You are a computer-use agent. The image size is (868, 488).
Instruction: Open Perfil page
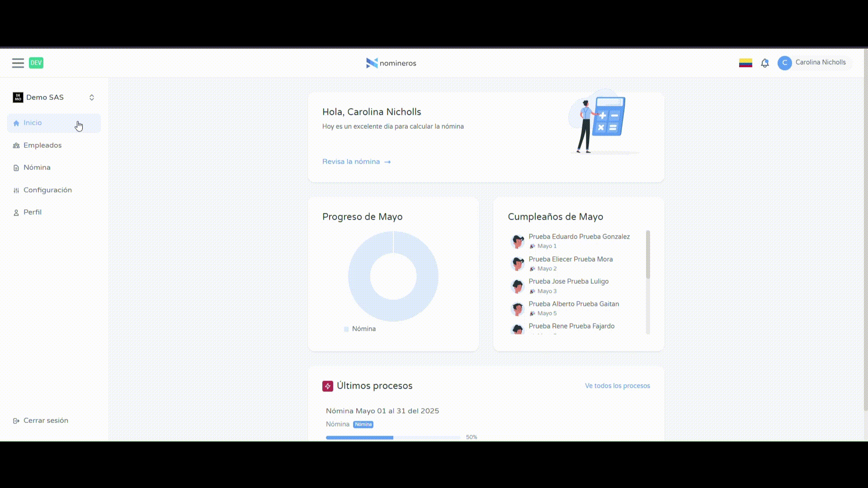pyautogui.click(x=32, y=212)
